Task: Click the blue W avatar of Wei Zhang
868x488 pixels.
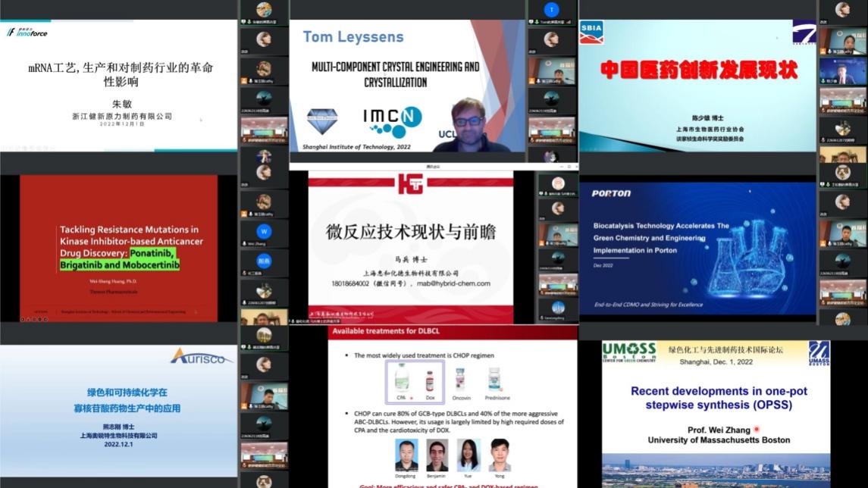Action: (x=264, y=230)
